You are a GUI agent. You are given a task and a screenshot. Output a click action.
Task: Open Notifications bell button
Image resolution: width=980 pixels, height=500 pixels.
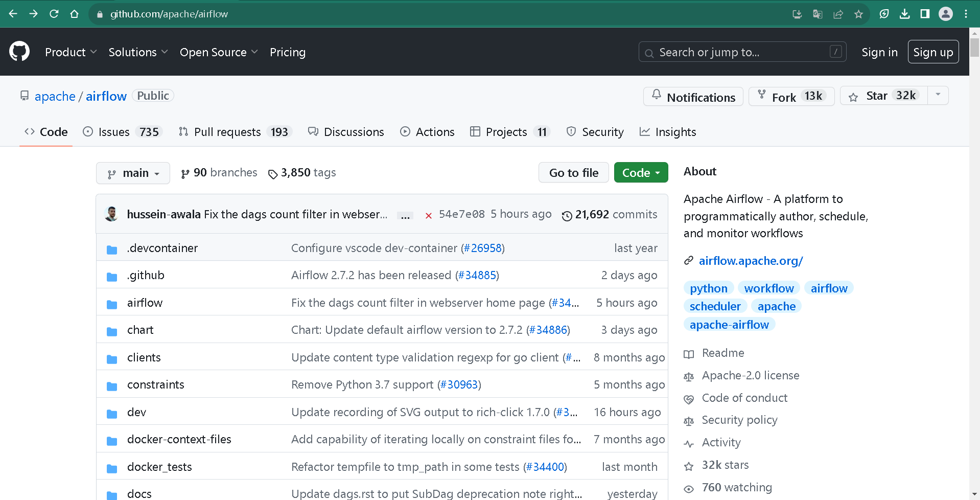[693, 97]
